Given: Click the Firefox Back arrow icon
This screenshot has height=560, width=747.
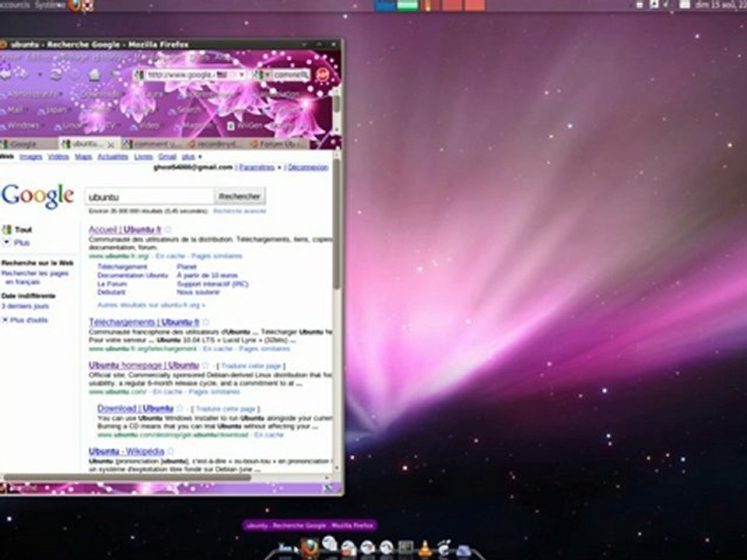Looking at the screenshot, I should tap(5, 74).
